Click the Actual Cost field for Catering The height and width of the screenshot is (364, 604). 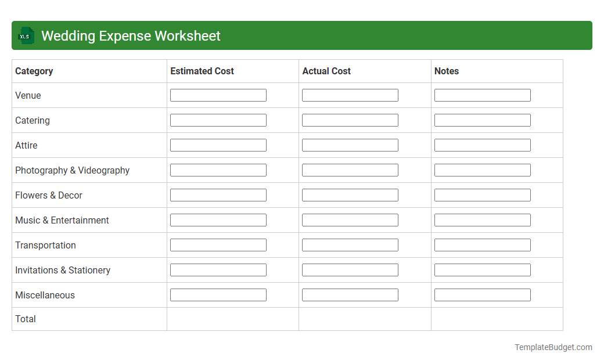pyautogui.click(x=350, y=120)
